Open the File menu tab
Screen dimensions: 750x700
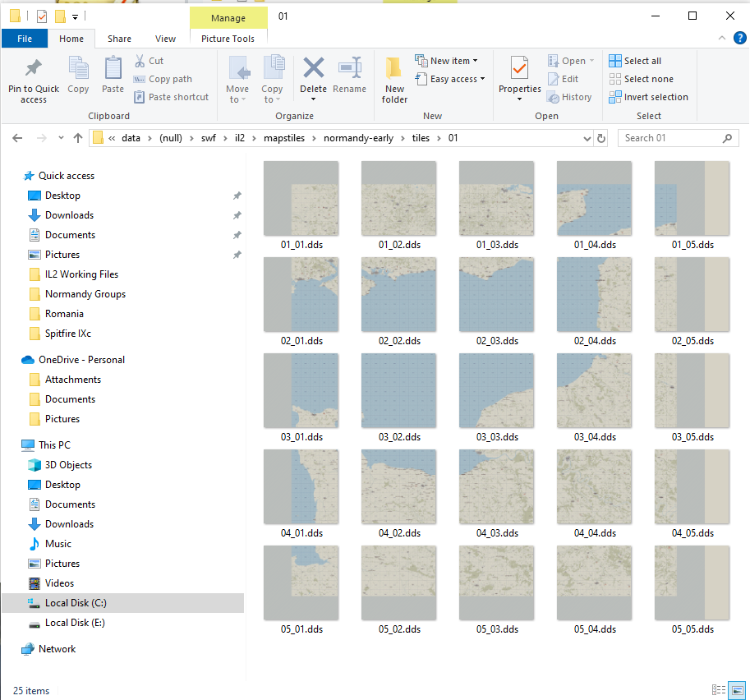click(x=25, y=39)
